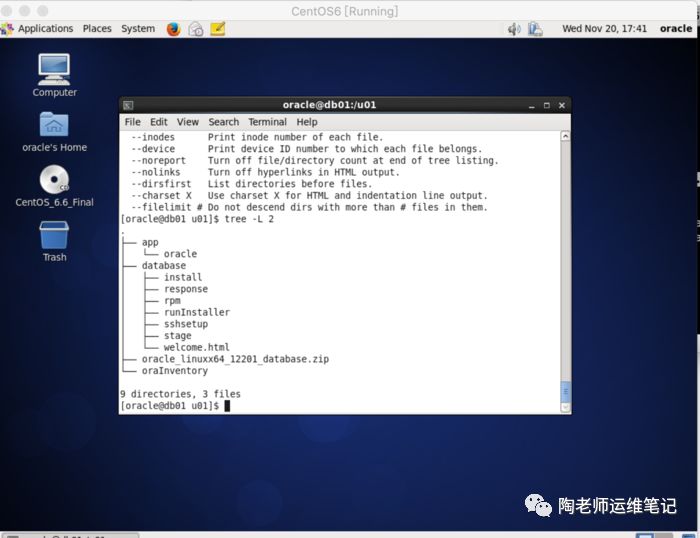Click the --dirsfirst option text
Screen dimensions: 700x538
point(161,184)
